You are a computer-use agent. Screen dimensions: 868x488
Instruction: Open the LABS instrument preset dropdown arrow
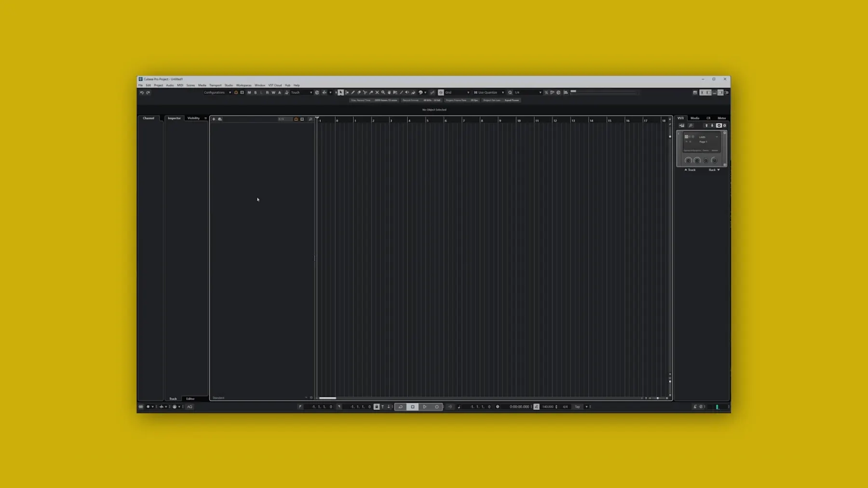coord(717,137)
